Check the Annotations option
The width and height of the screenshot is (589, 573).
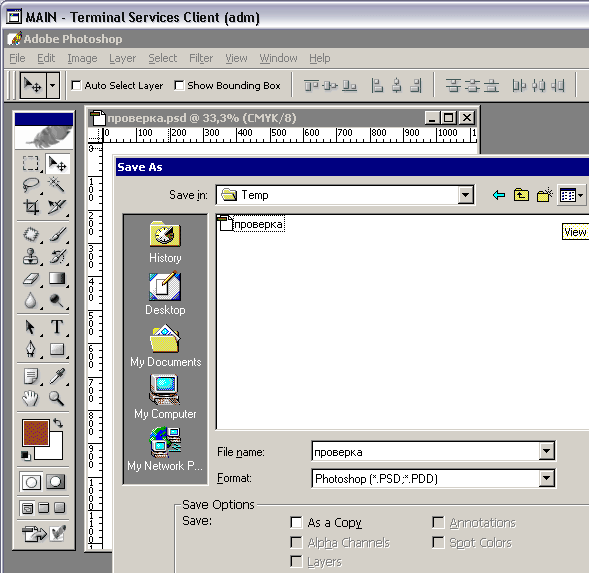point(438,522)
